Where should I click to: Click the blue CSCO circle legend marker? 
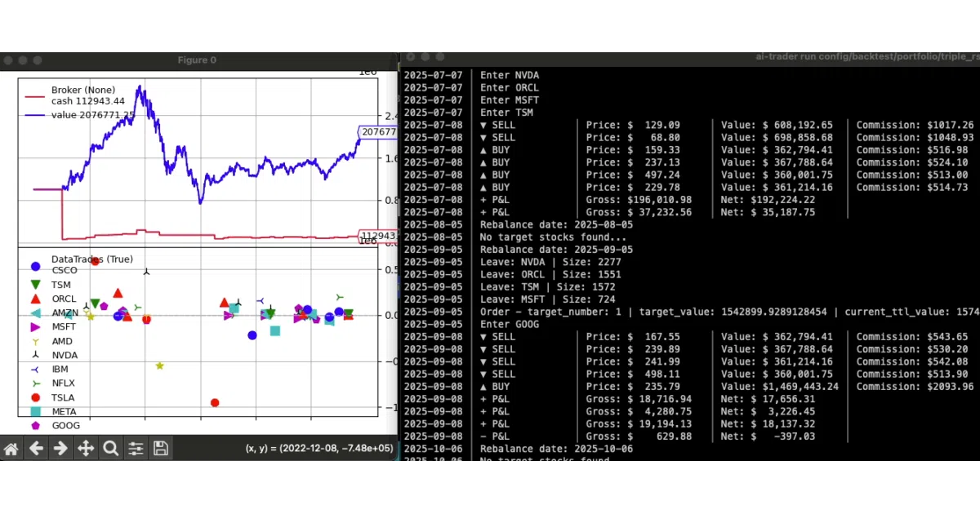pyautogui.click(x=35, y=266)
